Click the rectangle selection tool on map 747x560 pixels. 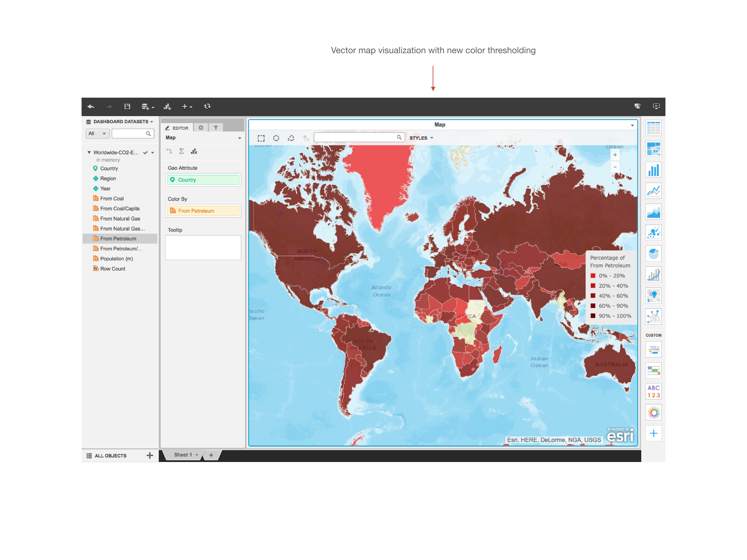[261, 138]
